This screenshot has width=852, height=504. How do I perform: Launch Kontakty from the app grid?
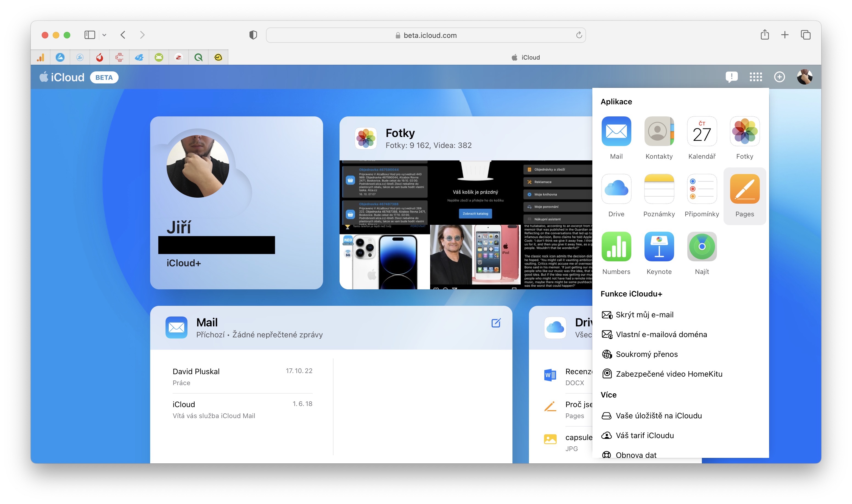click(659, 131)
